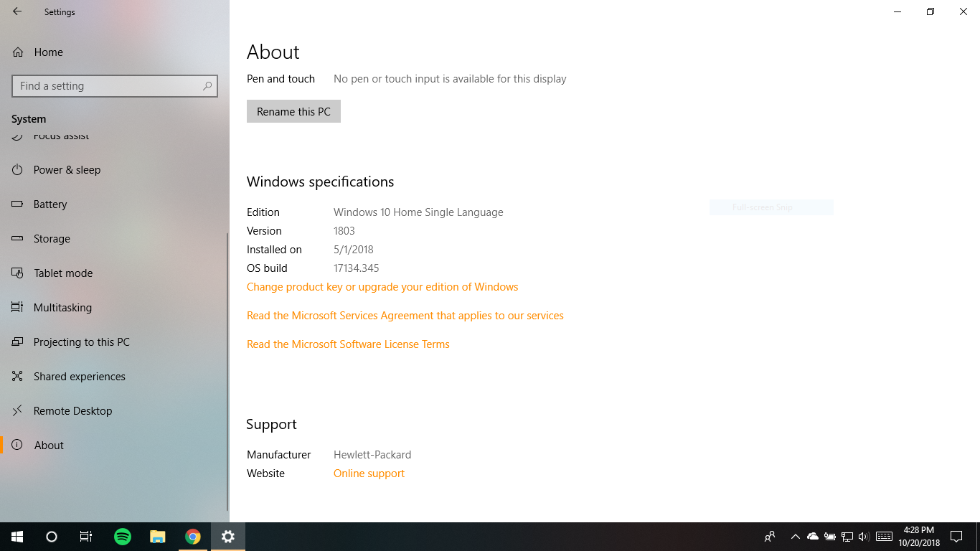The width and height of the screenshot is (980, 551).
Task: Click the Windows 10 Home Single Language text
Action: pyautogui.click(x=418, y=212)
